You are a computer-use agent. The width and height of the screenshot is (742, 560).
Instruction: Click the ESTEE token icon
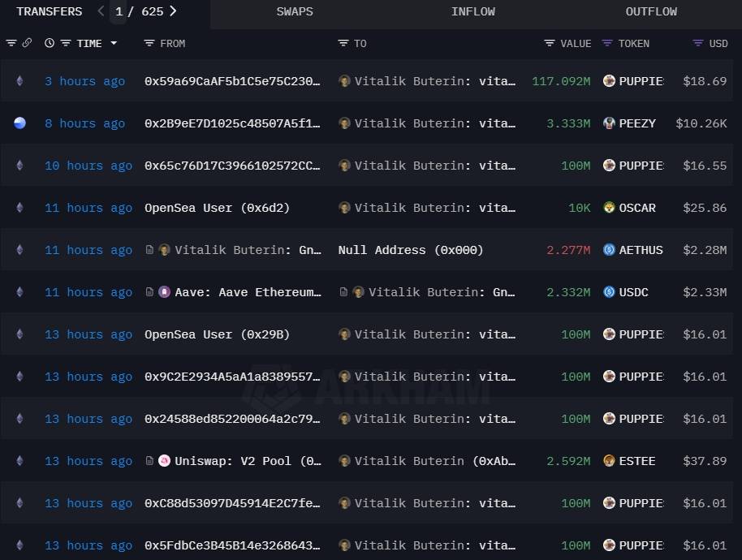(x=609, y=460)
